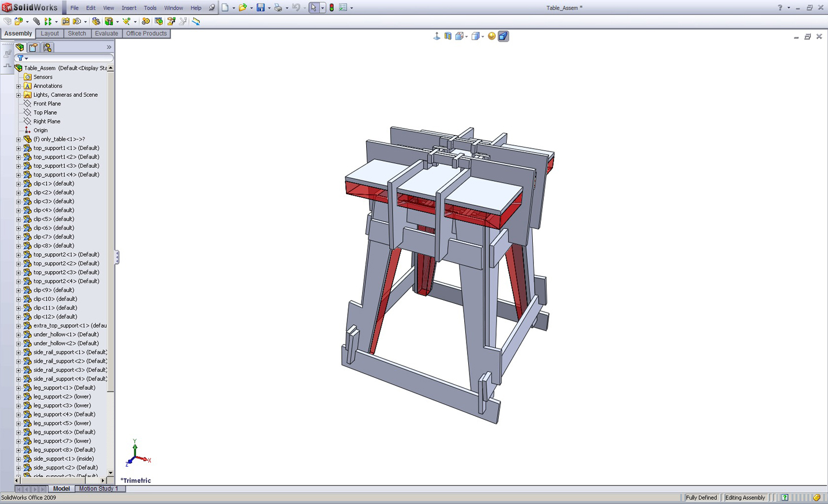Click the green help icon in status bar
Viewport: 828px width, 504px height.
click(785, 498)
